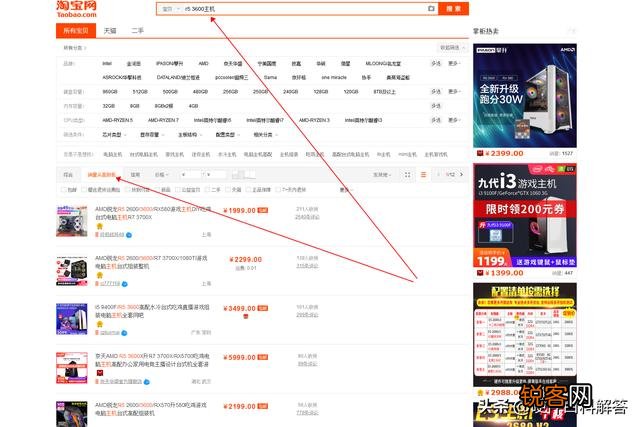The height and width of the screenshot is (427, 640).
Task: Click the maximum price input box
Action: pos(215,175)
